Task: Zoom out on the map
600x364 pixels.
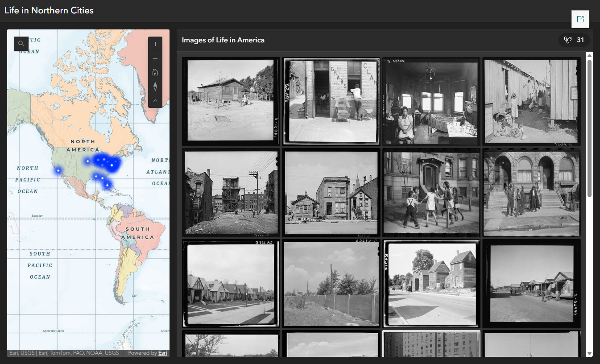Action: (155, 58)
